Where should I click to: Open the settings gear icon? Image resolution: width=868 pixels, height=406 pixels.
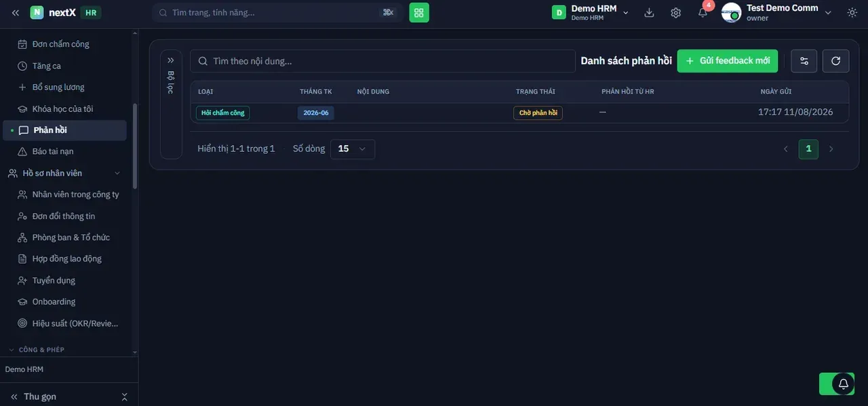click(x=675, y=12)
